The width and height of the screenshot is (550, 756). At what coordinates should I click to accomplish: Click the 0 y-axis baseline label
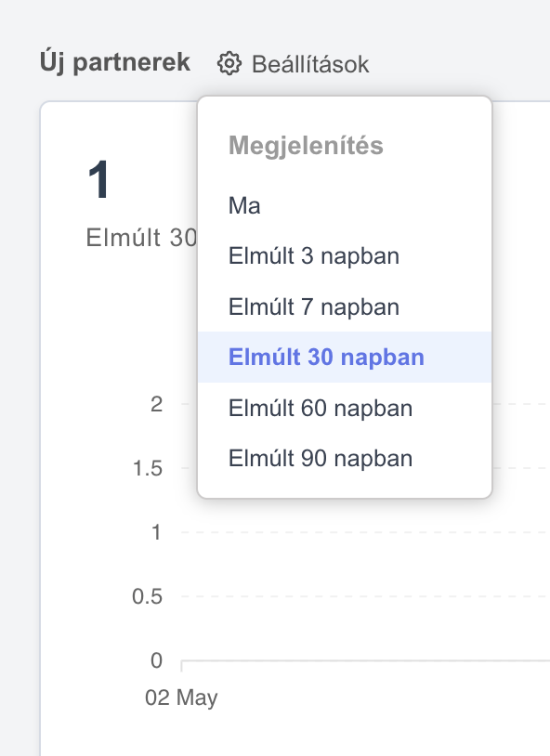pos(156,660)
